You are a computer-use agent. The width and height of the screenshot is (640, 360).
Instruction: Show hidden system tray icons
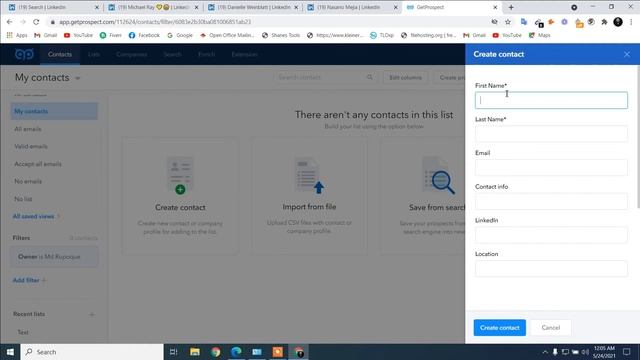coord(545,352)
